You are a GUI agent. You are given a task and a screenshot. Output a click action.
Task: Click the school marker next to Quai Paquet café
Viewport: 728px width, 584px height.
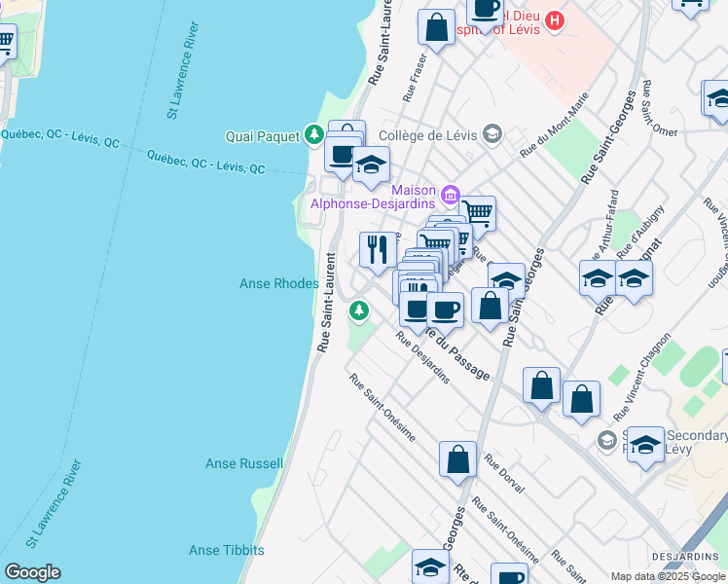[371, 168]
